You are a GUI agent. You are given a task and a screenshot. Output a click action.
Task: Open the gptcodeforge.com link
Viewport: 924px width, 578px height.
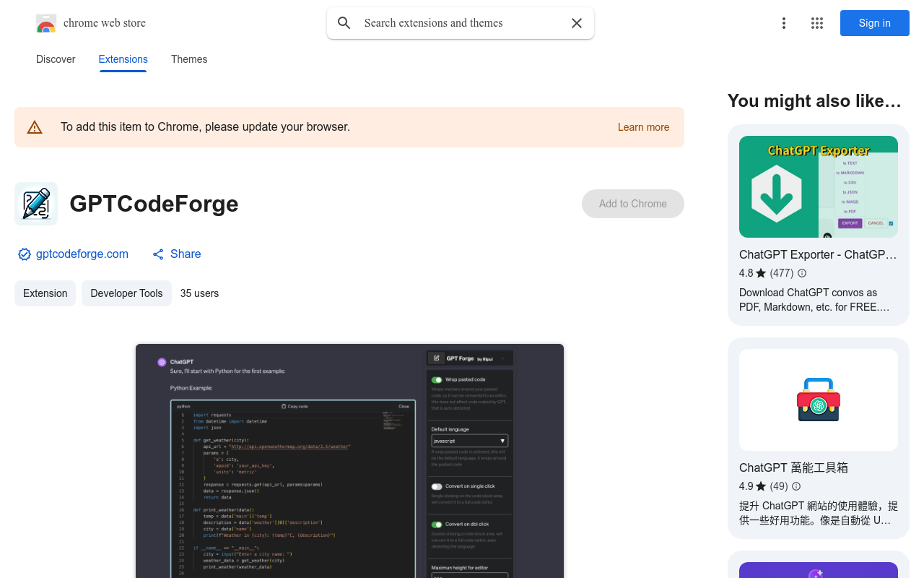pyautogui.click(x=82, y=254)
